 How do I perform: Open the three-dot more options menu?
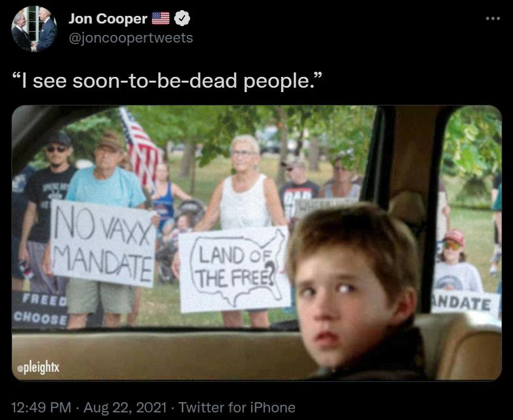tap(493, 18)
